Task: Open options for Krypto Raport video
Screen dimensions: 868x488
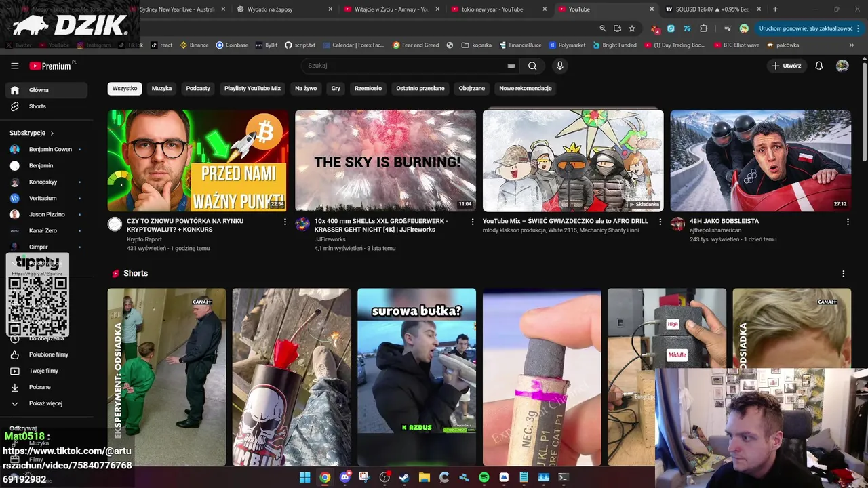Action: point(285,222)
